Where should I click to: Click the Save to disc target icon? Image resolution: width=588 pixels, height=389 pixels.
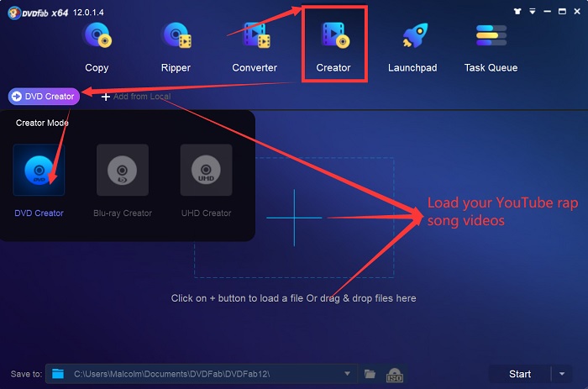tap(57, 374)
